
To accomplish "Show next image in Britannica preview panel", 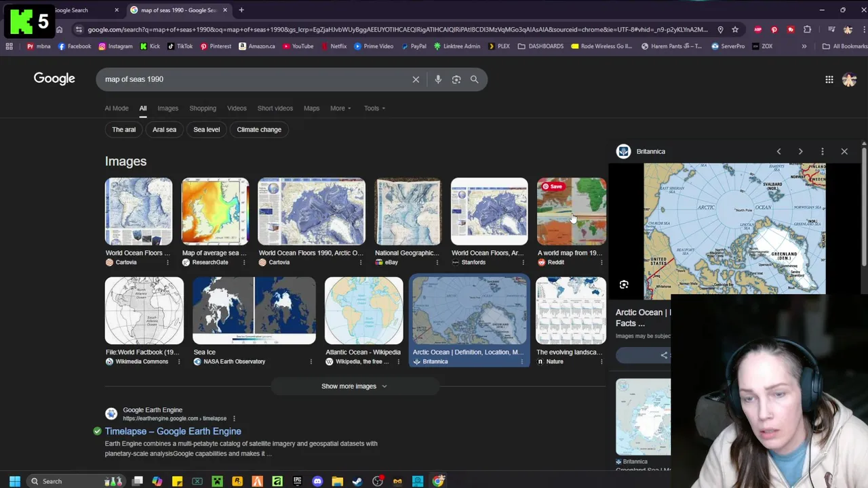I will pyautogui.click(x=800, y=151).
